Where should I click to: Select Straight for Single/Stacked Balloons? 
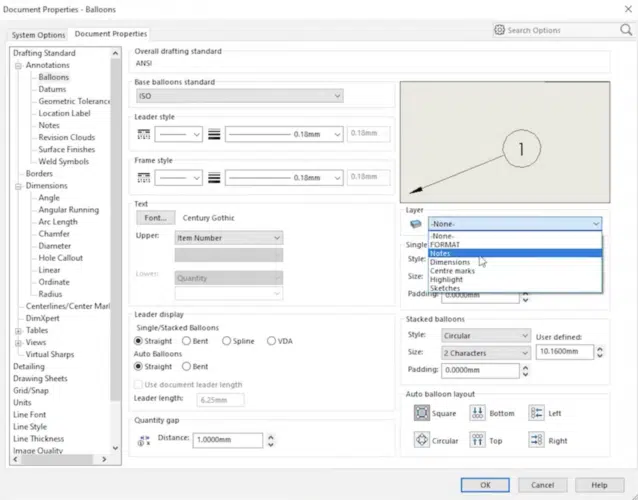tap(138, 341)
